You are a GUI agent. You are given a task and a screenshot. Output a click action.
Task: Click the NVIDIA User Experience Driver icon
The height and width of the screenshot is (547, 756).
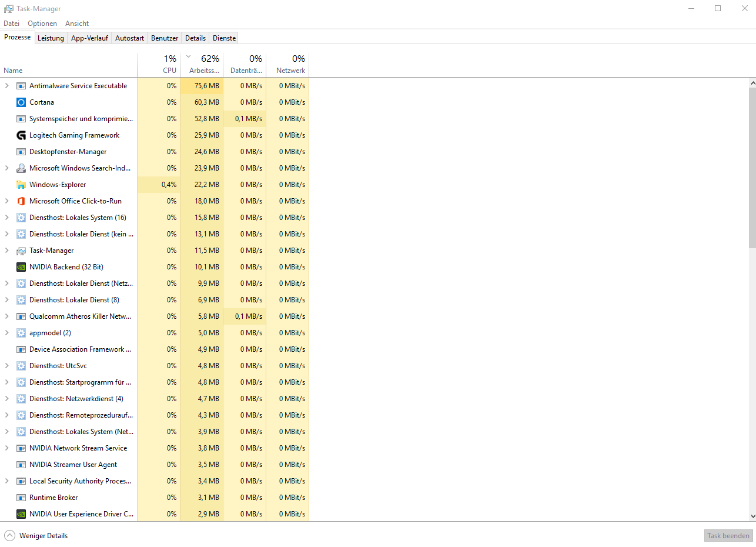point(21,514)
